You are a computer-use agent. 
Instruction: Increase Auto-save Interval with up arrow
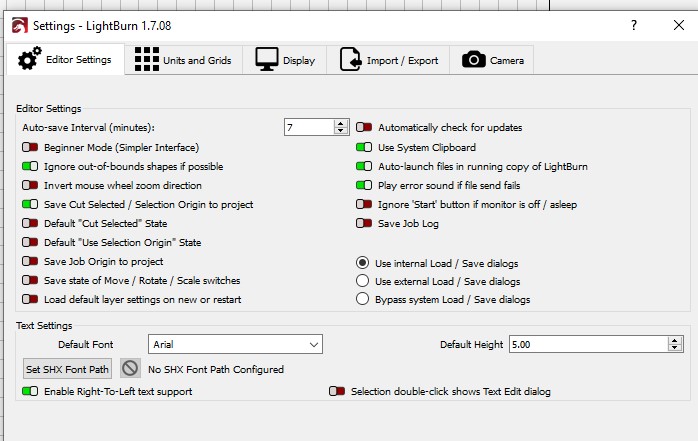pyautogui.click(x=341, y=124)
